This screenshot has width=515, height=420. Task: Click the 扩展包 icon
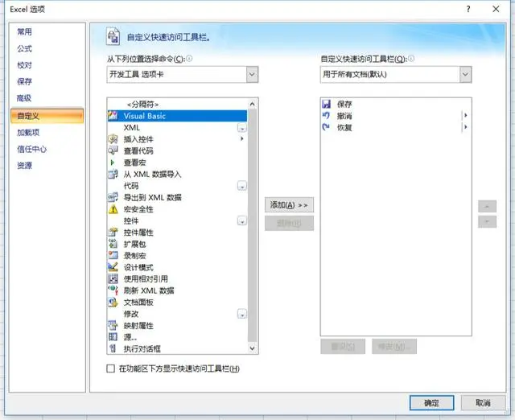pos(113,244)
